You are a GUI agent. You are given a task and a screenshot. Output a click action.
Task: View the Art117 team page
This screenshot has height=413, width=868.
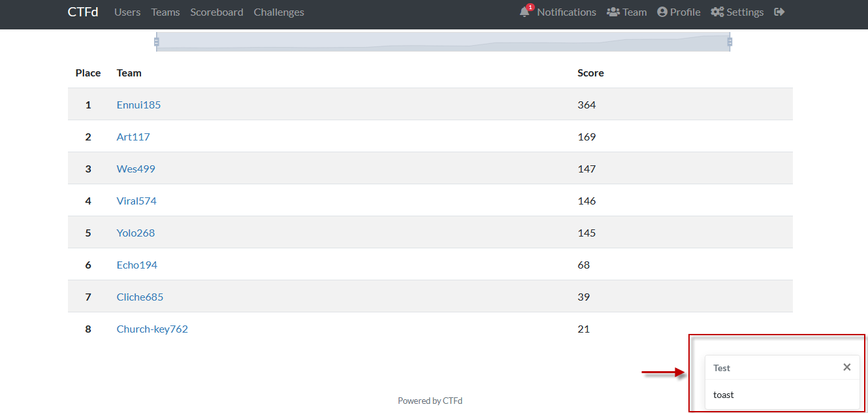(133, 137)
